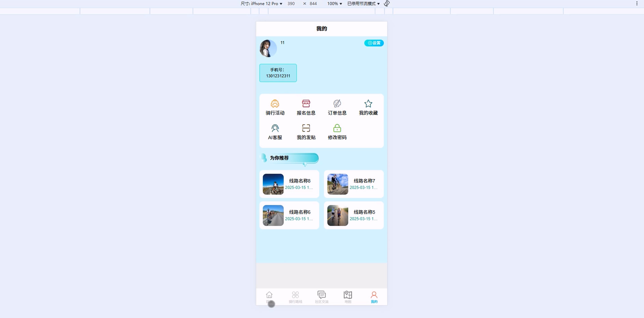644x318 pixels.
Task: Open the 线路名称8 route card
Action: tap(289, 184)
